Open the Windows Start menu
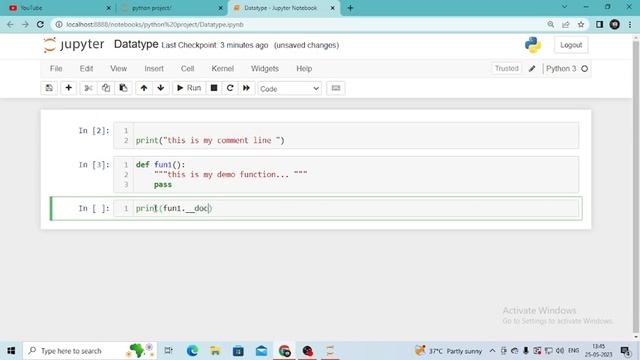This screenshot has width=640, height=360. click(x=11, y=351)
